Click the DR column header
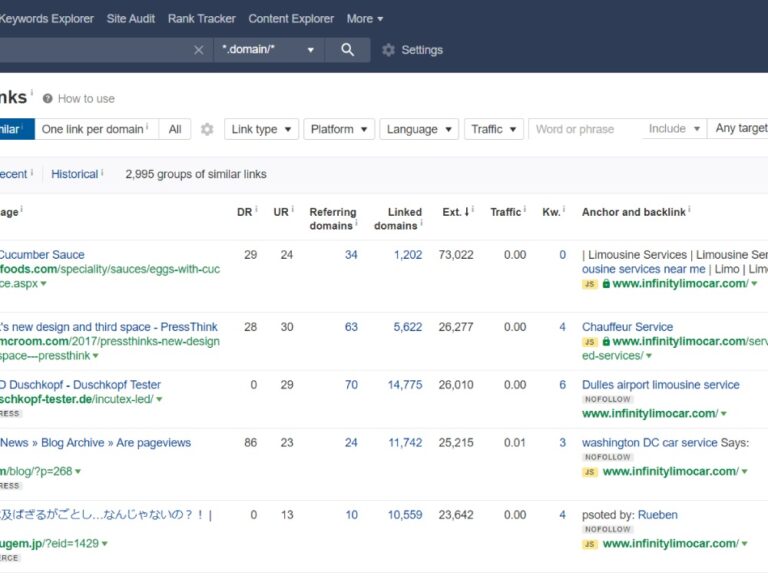Viewport: 768px width, 576px height. pos(244,212)
